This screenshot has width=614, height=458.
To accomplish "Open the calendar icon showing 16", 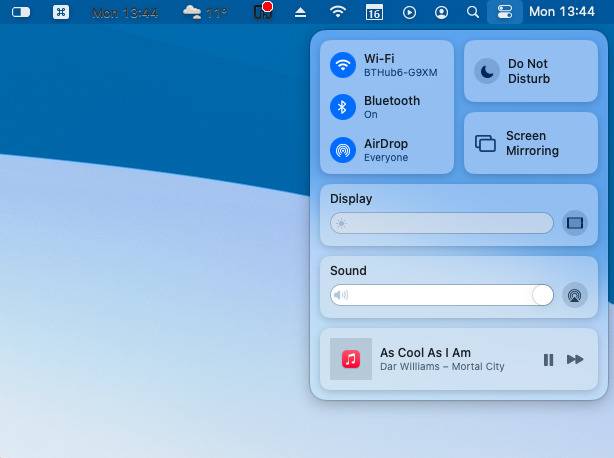I will (x=374, y=12).
